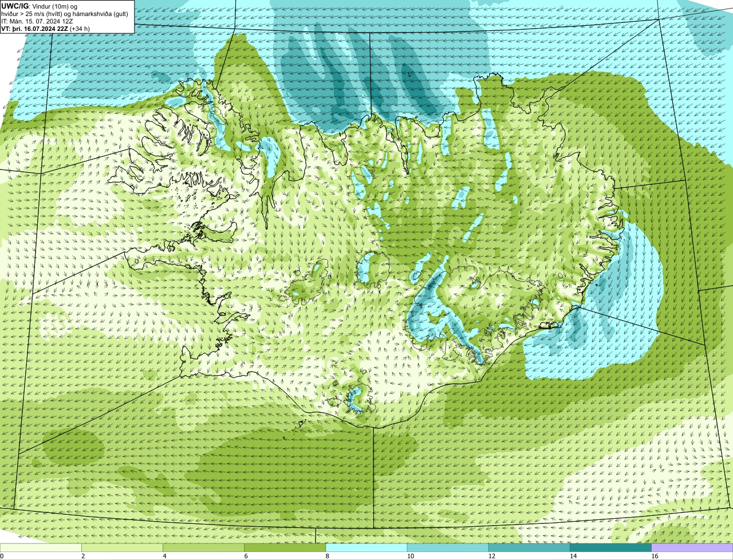Click the '14' scale label under the color bar
733x560 pixels.
tap(573, 556)
